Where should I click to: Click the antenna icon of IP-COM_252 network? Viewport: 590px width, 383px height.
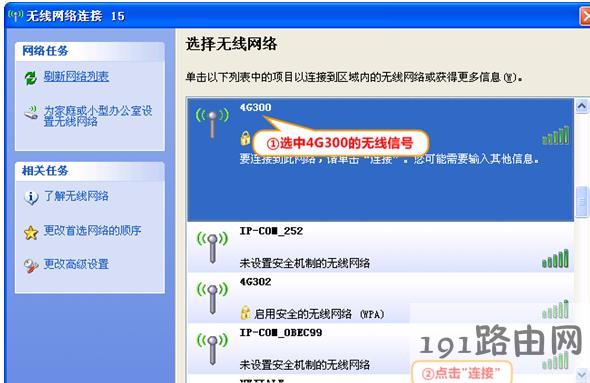pyautogui.click(x=212, y=247)
